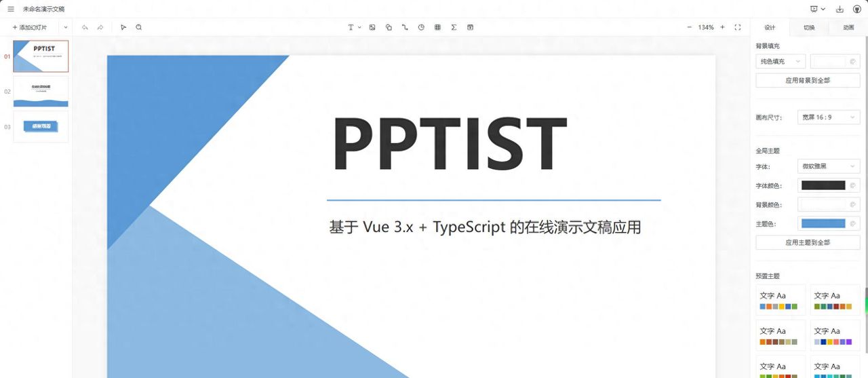
Task: Click the 应用背景到全部 button
Action: point(808,80)
